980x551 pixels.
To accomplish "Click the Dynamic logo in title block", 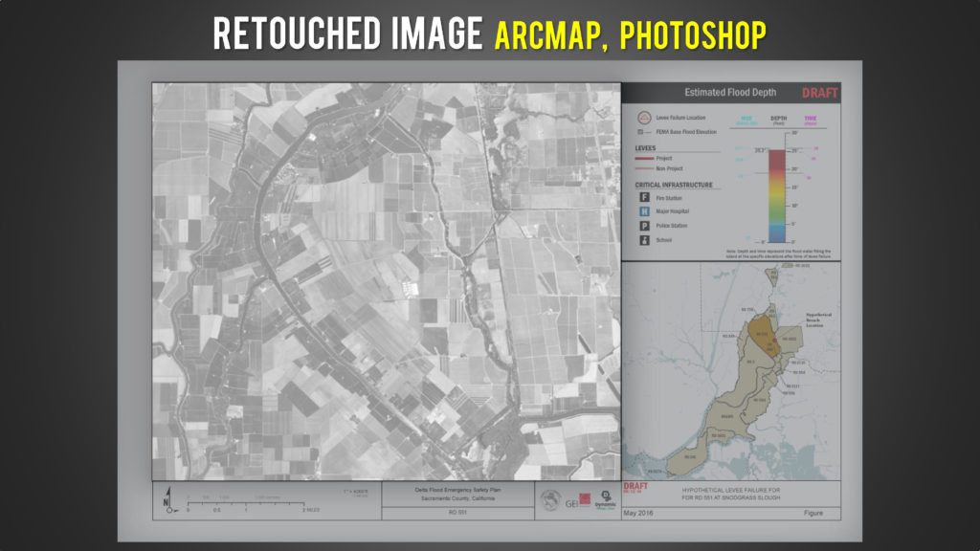I will coord(605,499).
